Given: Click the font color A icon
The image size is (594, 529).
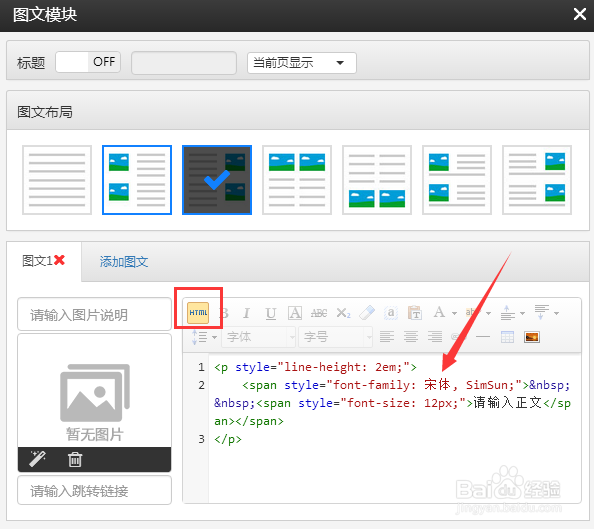Looking at the screenshot, I should pos(439,313).
